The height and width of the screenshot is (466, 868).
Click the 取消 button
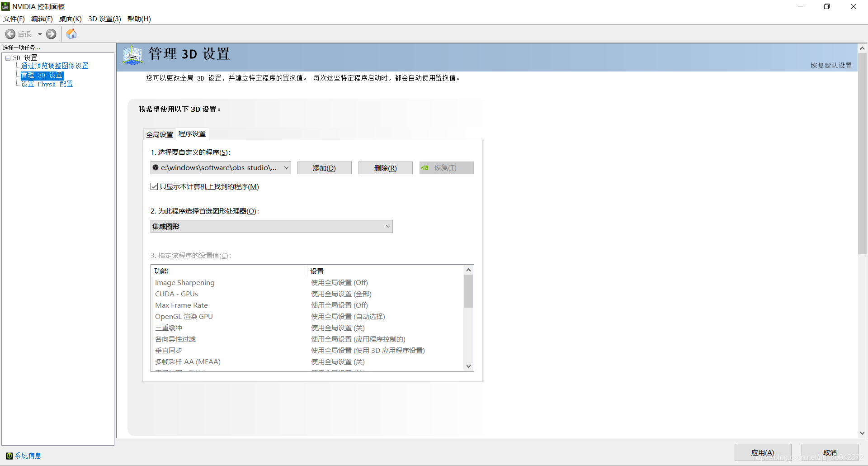[830, 452]
